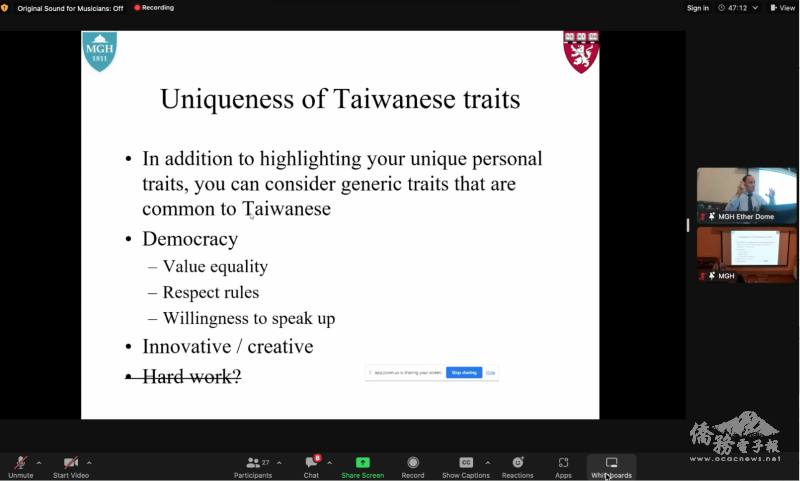The width and height of the screenshot is (800, 481).
Task: Open the Chat panel
Action: click(311, 464)
